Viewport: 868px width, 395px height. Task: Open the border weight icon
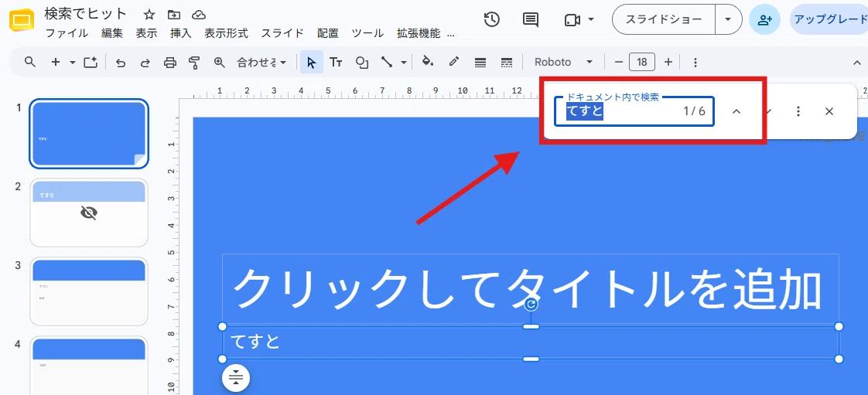pyautogui.click(x=480, y=63)
